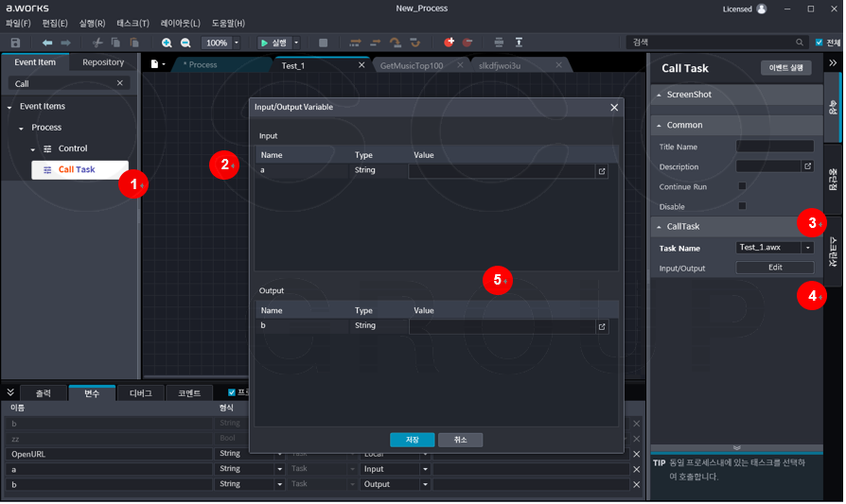Open the expand editor icon for output b value
Screen dimensions: 846x504
click(602, 326)
